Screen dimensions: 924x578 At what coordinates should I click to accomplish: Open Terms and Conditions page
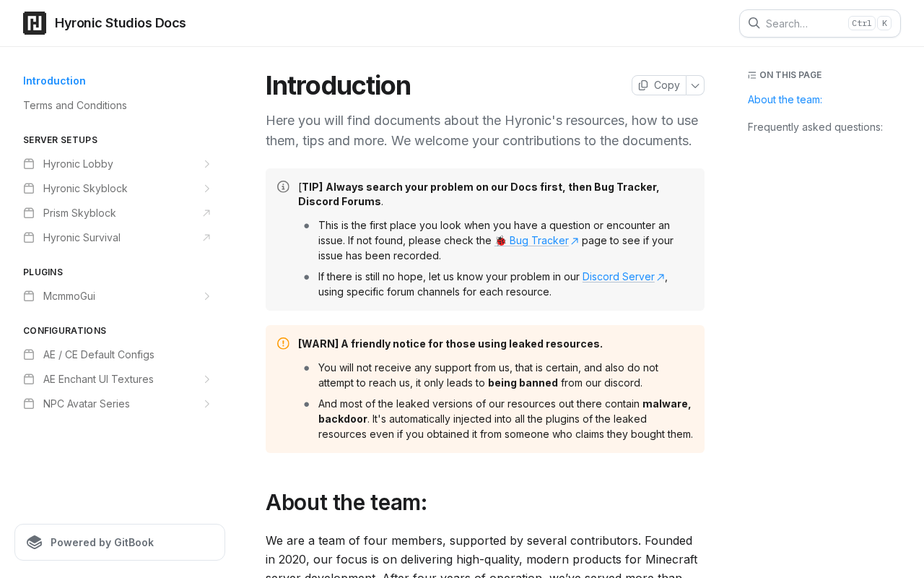[x=75, y=105]
